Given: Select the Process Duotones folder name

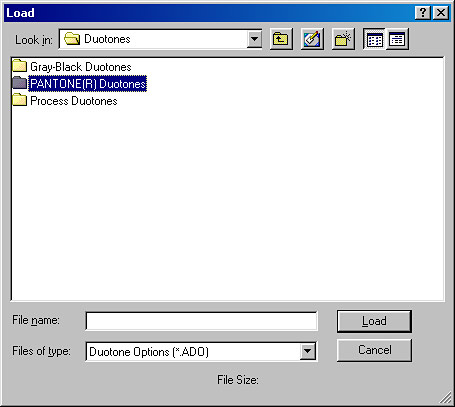Looking at the screenshot, I should pos(74,101).
